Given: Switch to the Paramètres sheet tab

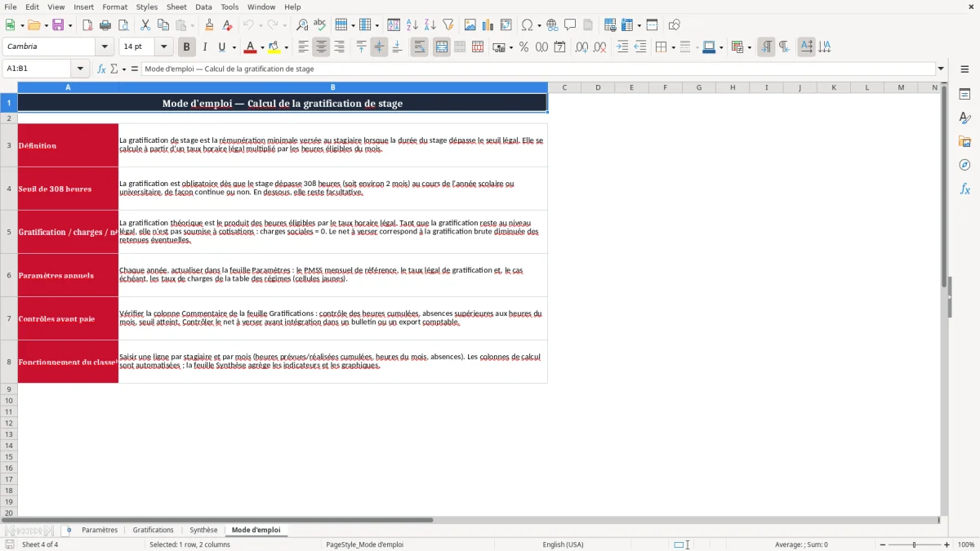Looking at the screenshot, I should 100,530.
